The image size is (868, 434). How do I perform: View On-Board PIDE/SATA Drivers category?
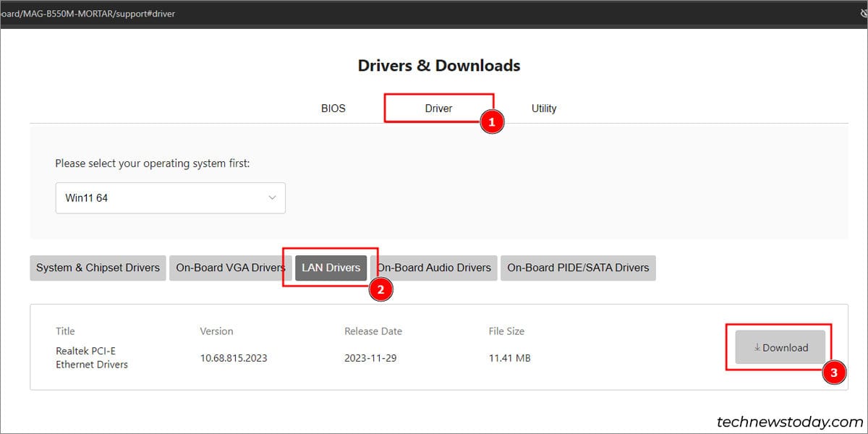point(578,268)
